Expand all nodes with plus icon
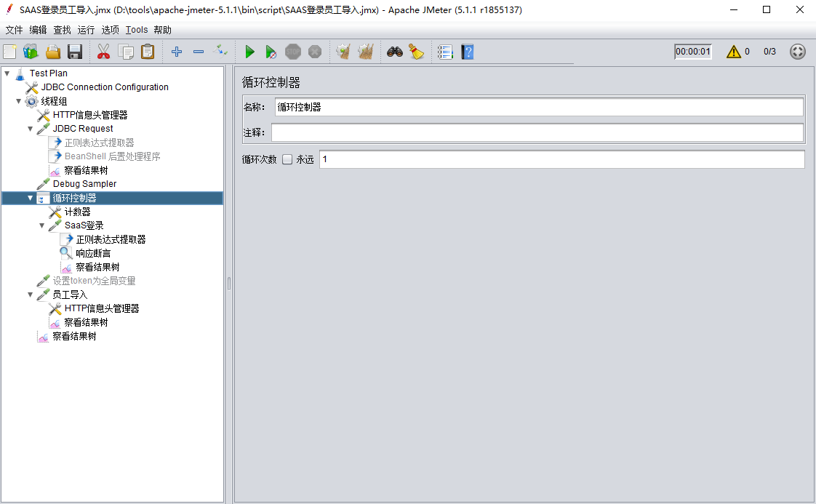The width and height of the screenshot is (816, 504). point(177,52)
